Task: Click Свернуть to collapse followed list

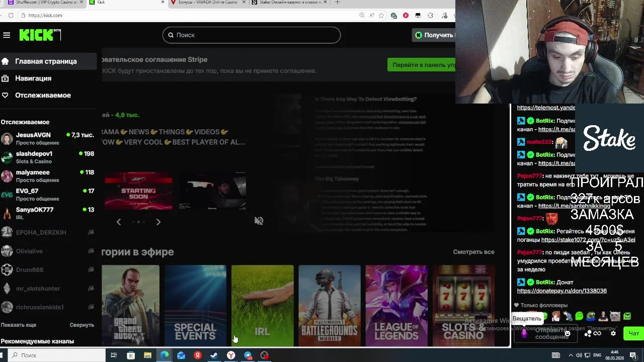Action: [x=82, y=325]
